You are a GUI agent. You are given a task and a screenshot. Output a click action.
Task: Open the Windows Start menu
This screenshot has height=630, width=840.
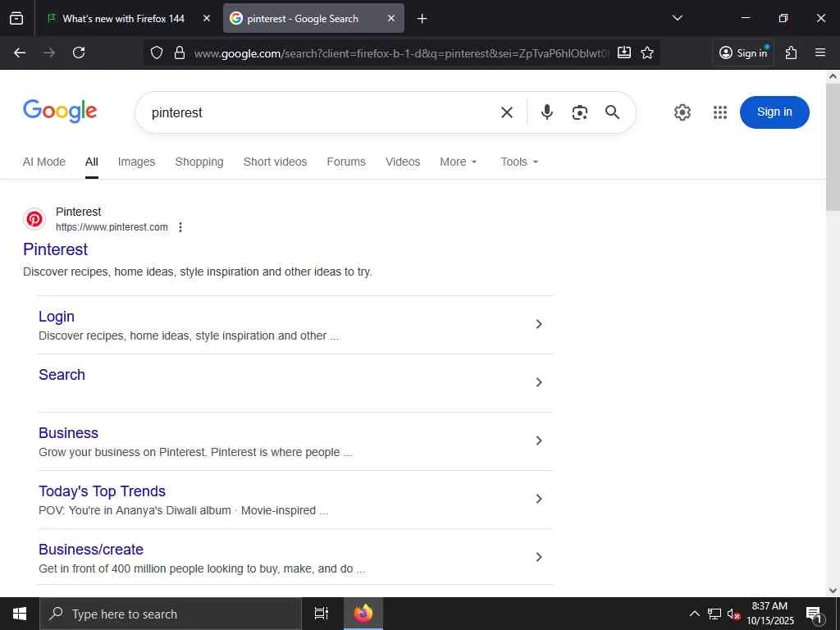[x=20, y=614]
